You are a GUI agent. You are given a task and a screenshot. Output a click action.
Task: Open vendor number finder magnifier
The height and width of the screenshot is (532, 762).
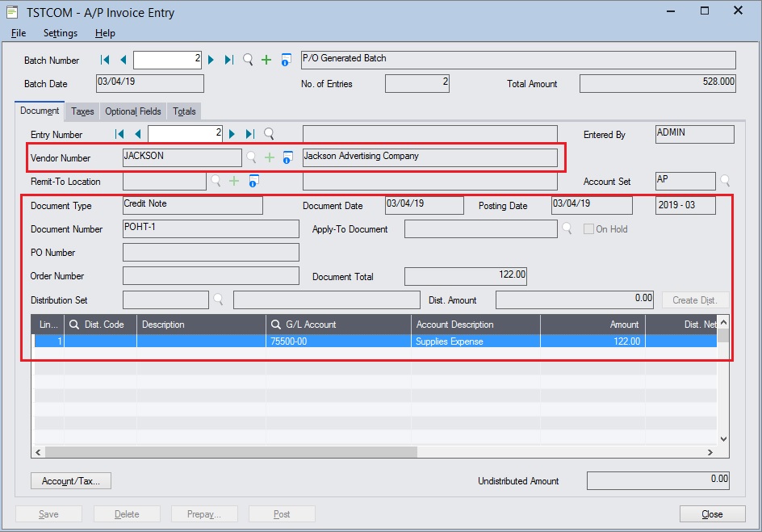tap(251, 157)
